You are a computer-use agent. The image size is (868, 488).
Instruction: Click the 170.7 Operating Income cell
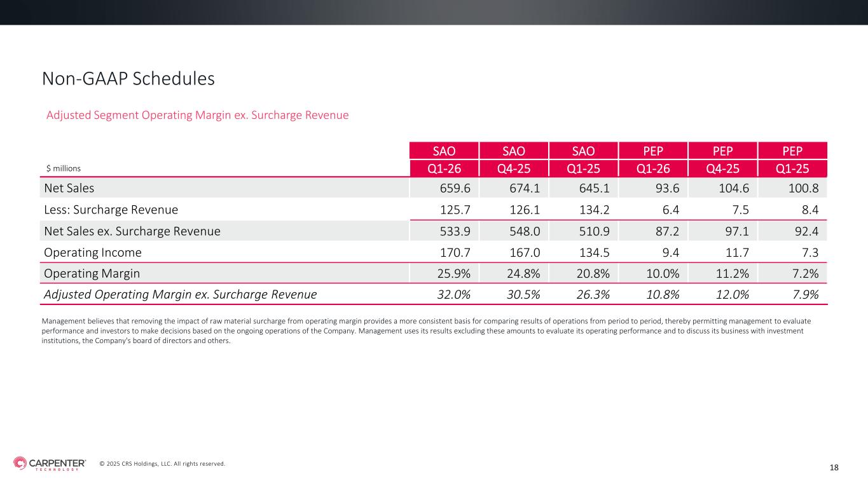pos(455,252)
